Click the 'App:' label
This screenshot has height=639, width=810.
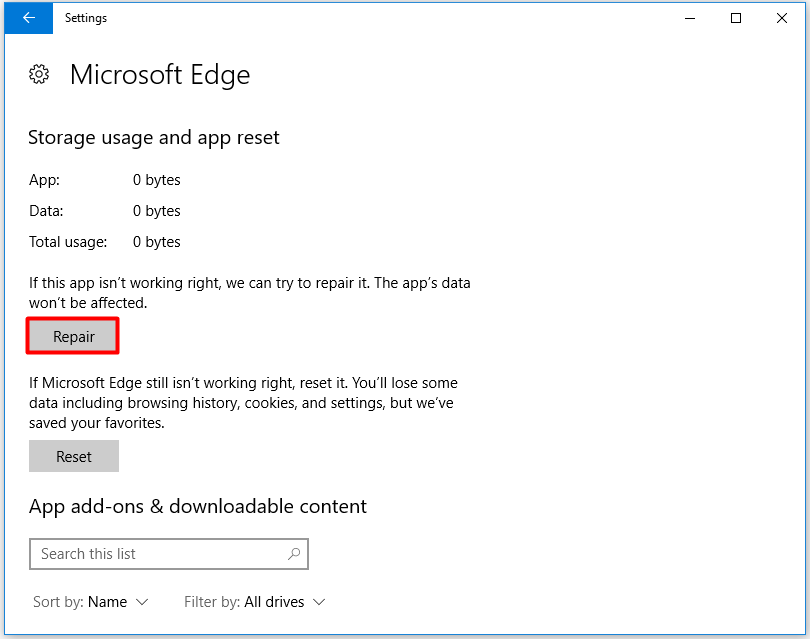click(x=44, y=180)
